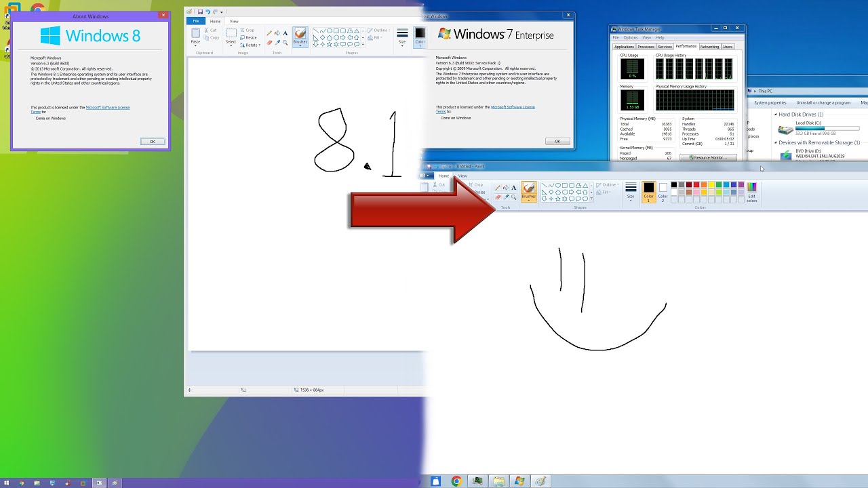Image resolution: width=868 pixels, height=488 pixels.
Task: Select the Magnifier tool in lower Paint window
Action: (x=513, y=197)
